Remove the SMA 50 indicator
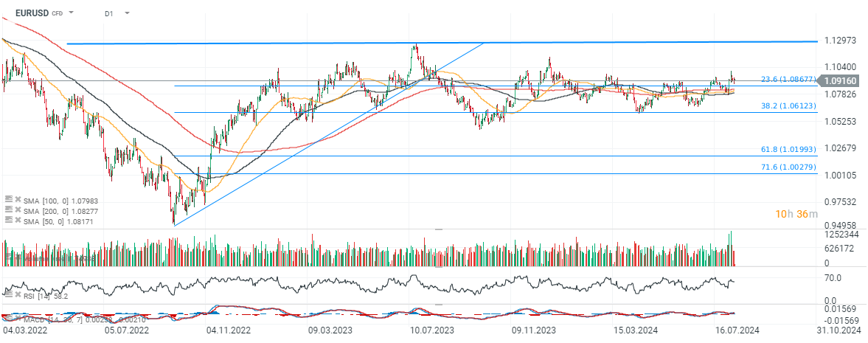Image resolution: width=868 pixels, height=343 pixels. (18, 220)
